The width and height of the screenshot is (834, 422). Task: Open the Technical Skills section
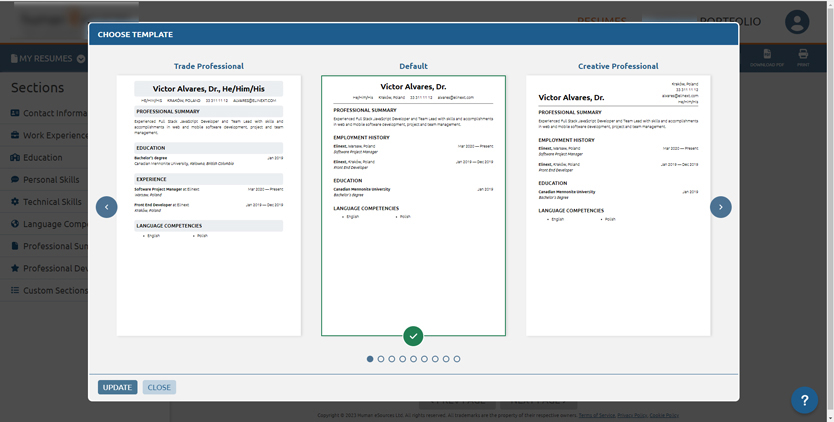coord(52,202)
